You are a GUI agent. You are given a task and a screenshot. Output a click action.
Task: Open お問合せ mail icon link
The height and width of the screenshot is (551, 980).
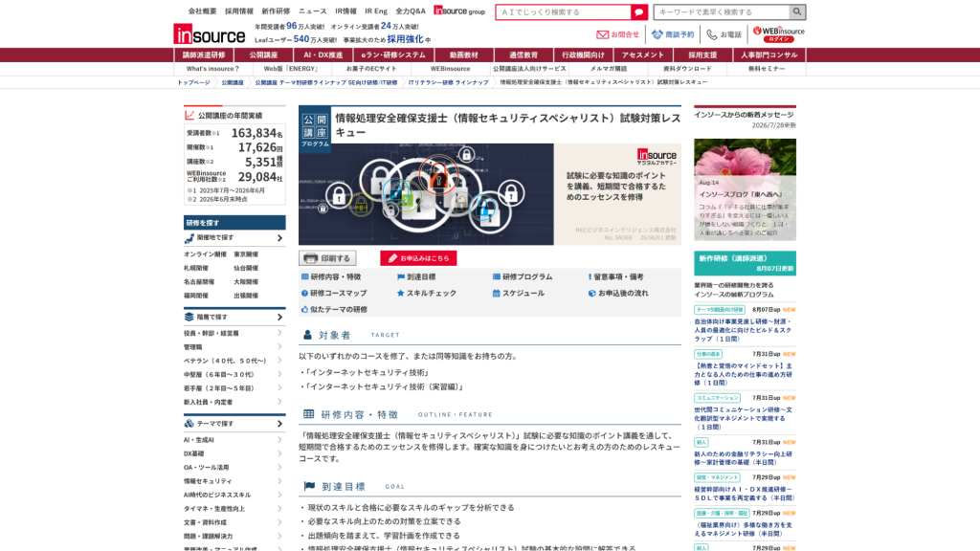617,34
